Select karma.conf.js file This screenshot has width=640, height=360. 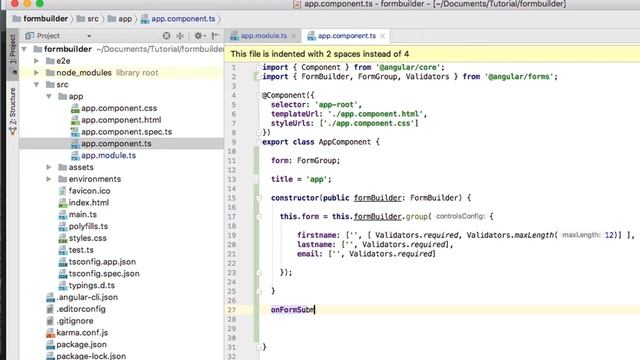(x=82, y=333)
